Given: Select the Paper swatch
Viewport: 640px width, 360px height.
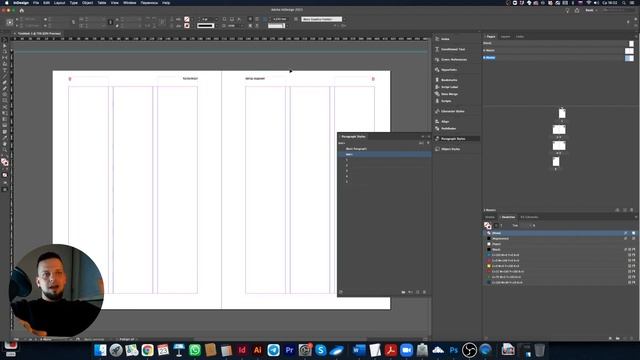Looking at the screenshot, I should click(560, 244).
